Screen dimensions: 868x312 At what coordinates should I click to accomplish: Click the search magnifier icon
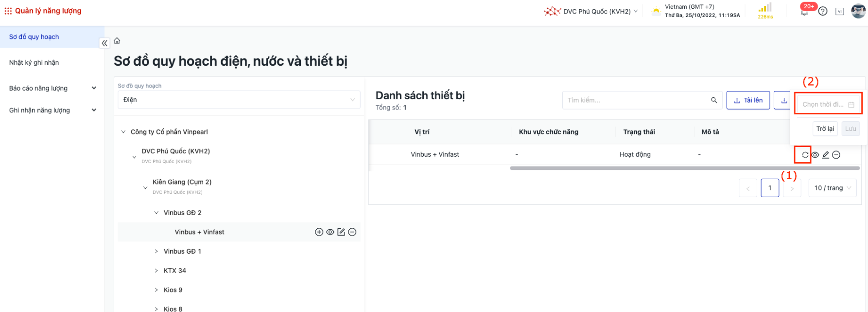[714, 100]
